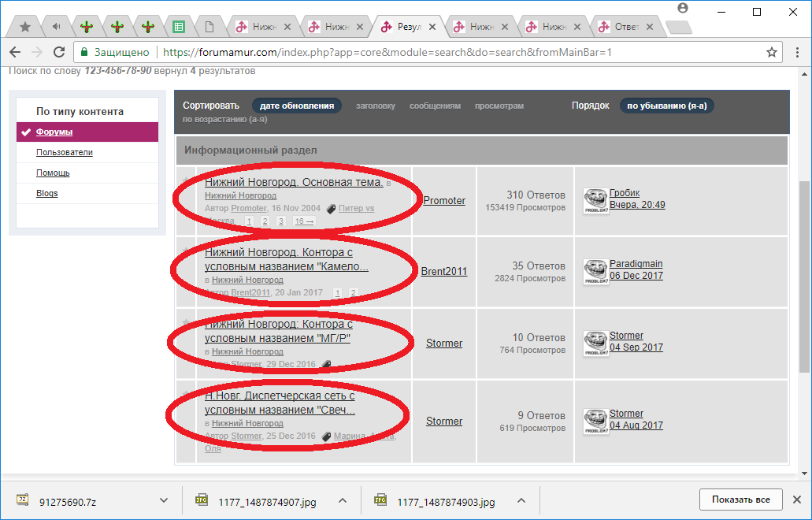812x520 pixels.
Task: Expand options for 91275690.7z download
Action: pos(164,500)
